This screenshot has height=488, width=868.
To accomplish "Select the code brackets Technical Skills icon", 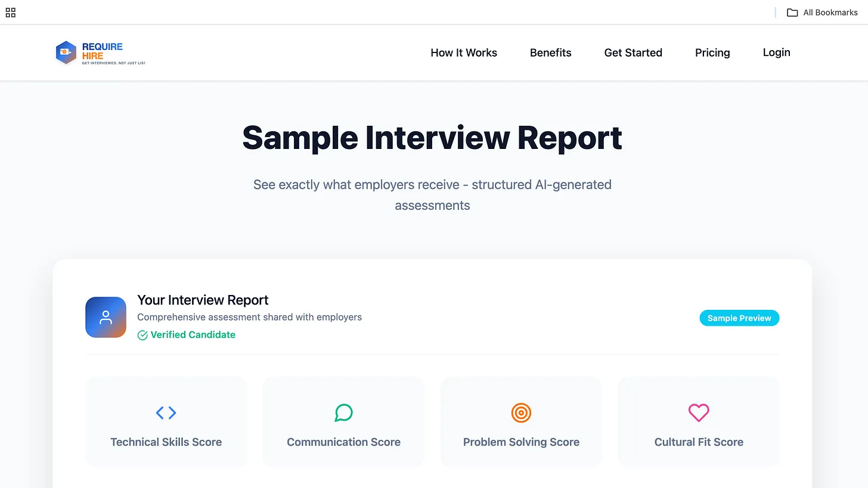I will pos(166,412).
